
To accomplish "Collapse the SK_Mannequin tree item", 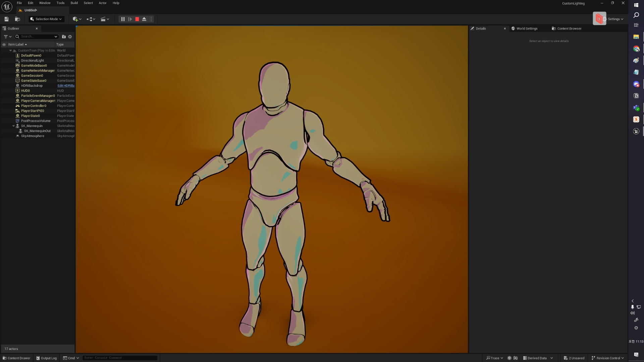I will tap(13, 126).
